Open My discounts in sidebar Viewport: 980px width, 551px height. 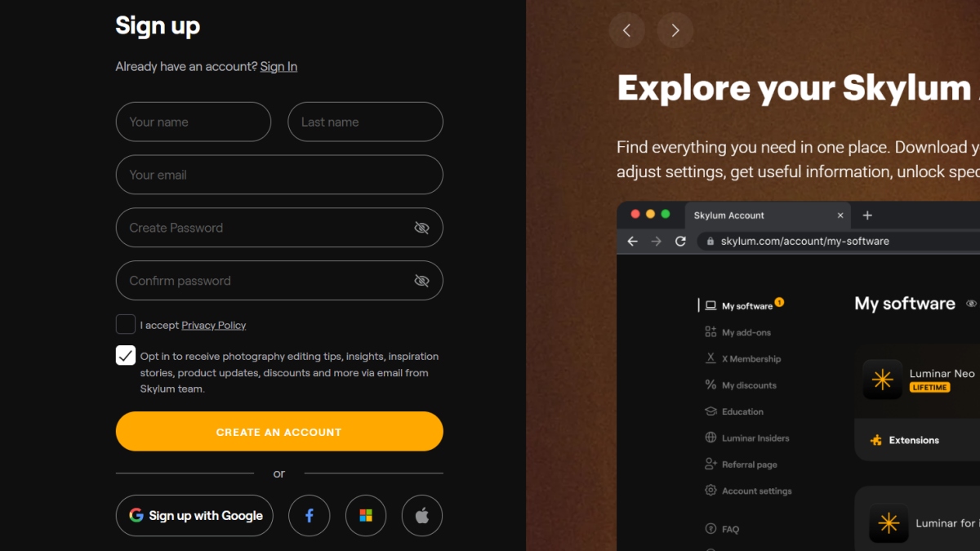click(x=740, y=385)
